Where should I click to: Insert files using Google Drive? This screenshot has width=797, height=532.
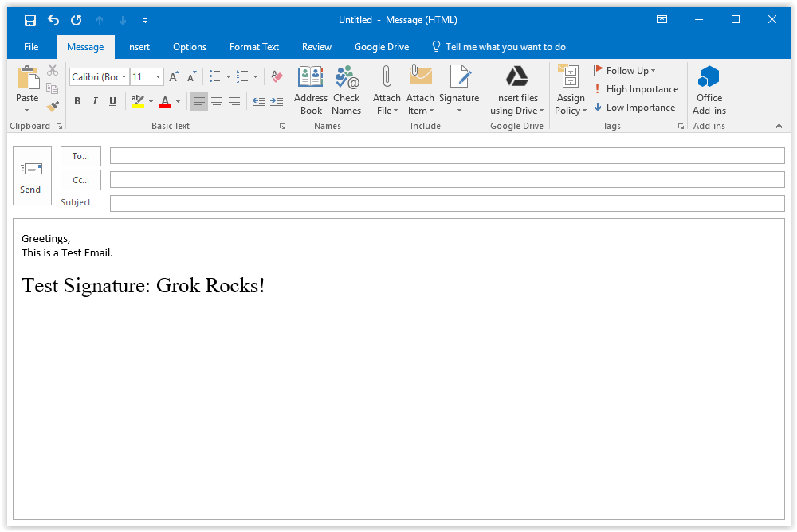click(x=517, y=91)
